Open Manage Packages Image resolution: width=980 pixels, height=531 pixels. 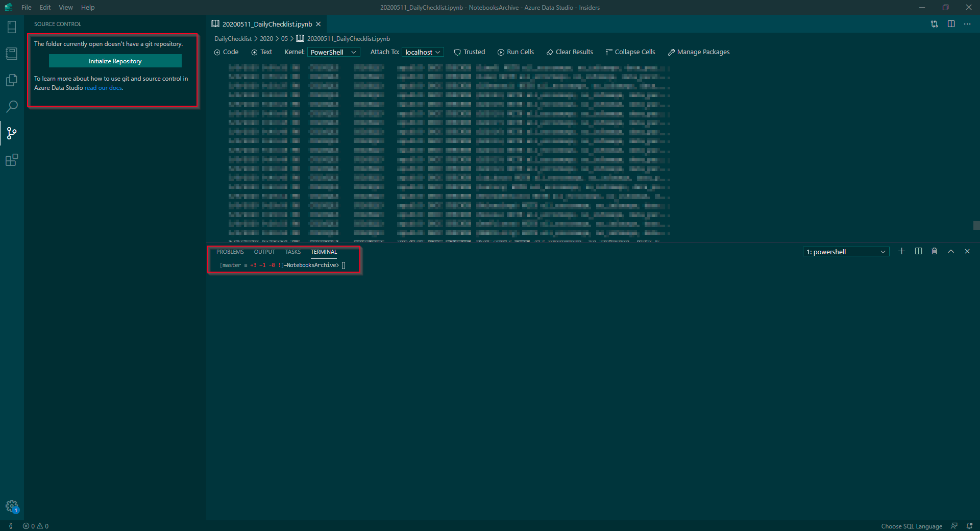point(698,52)
